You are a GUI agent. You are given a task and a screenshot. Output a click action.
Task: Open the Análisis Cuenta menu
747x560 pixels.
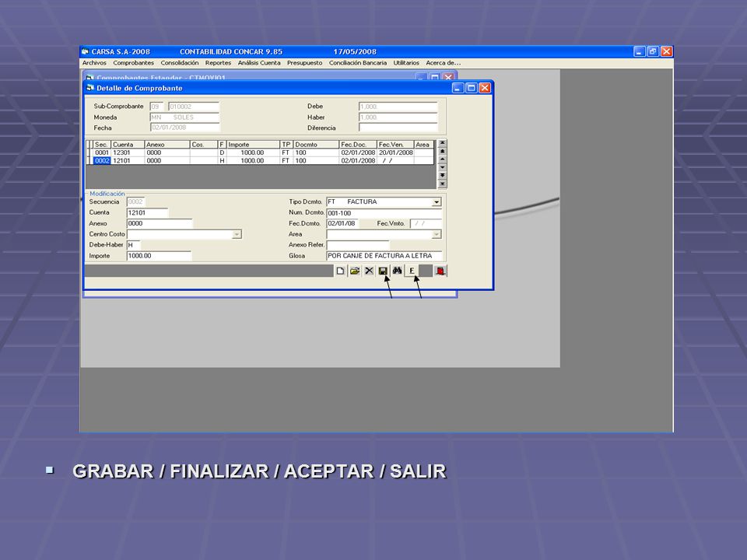pos(259,63)
